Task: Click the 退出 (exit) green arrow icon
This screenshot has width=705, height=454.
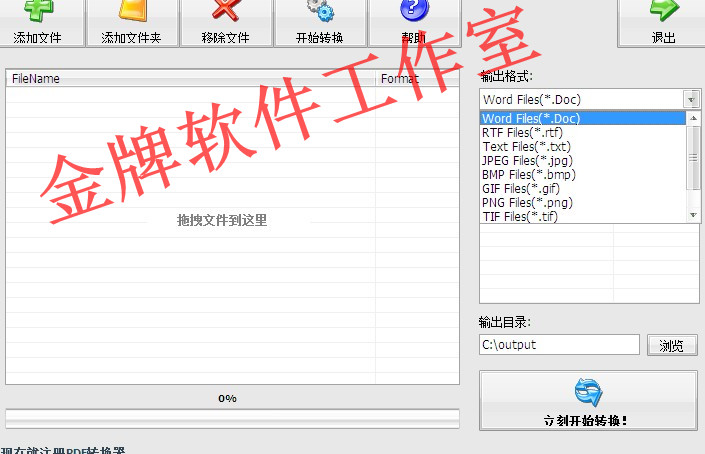Action: tap(664, 10)
